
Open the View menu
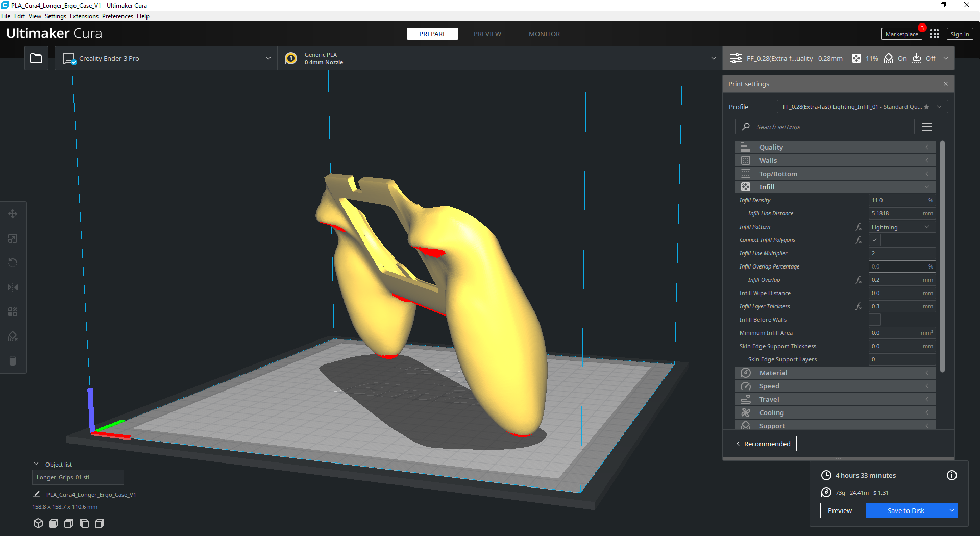point(35,16)
